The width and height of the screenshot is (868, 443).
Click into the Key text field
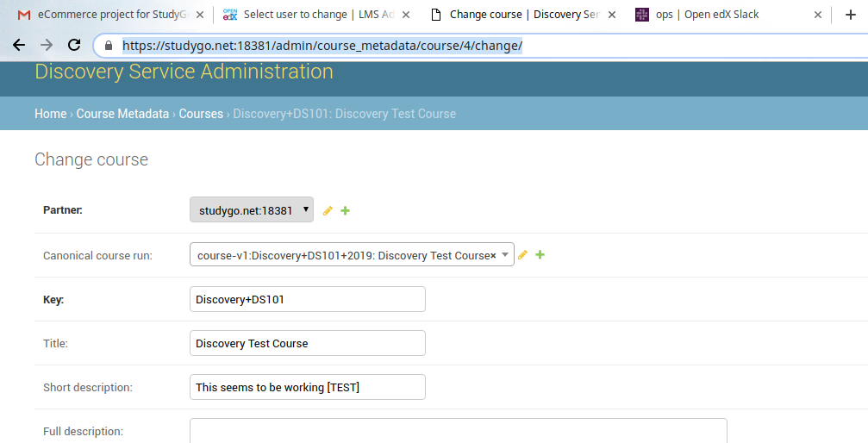(307, 299)
